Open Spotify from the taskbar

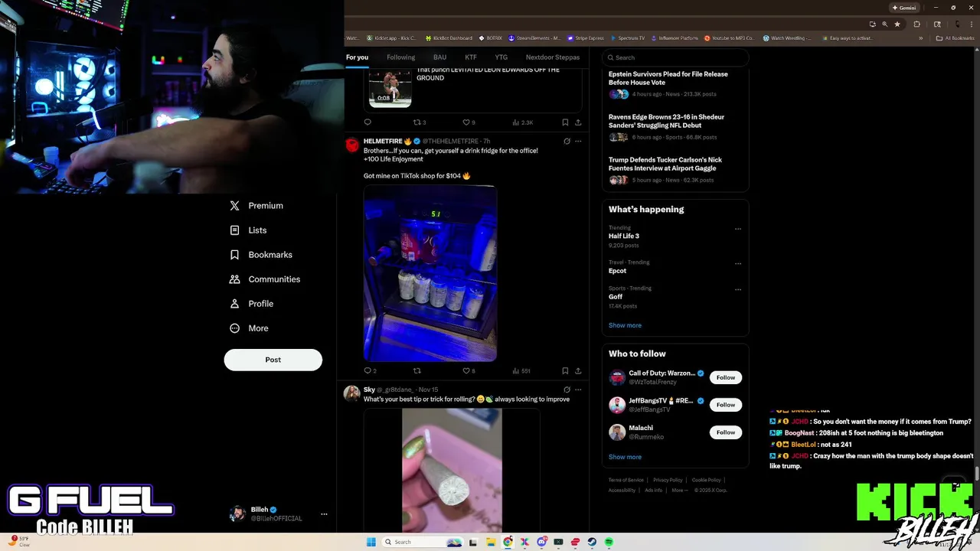(x=609, y=542)
